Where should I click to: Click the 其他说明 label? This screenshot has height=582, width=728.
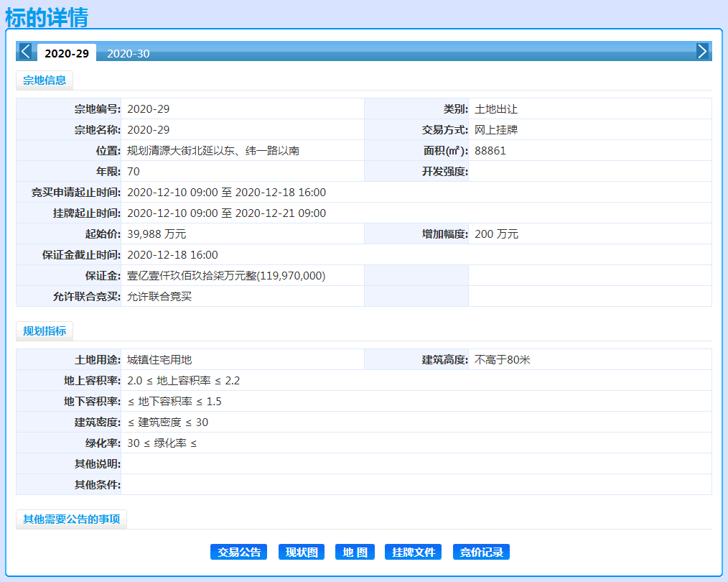click(98, 464)
